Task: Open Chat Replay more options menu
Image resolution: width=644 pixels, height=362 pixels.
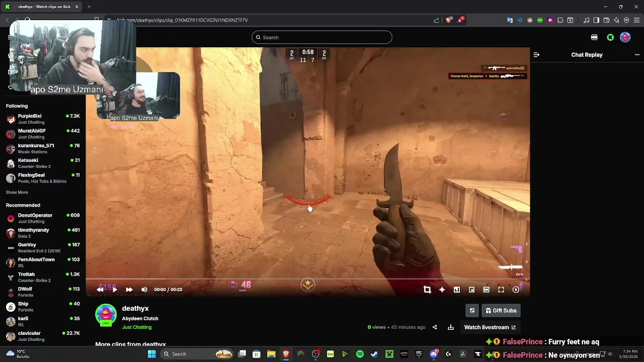Action: pyautogui.click(x=637, y=55)
